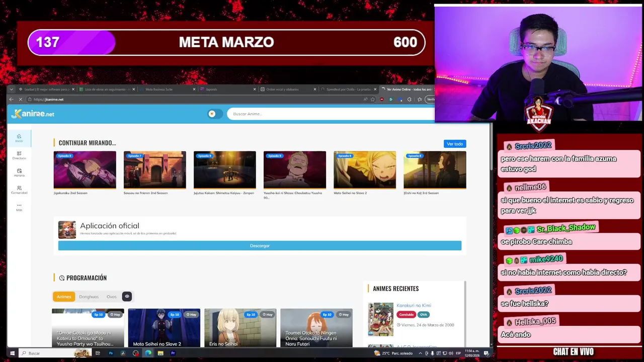Open File Explorer from the taskbar
Image resolution: width=644 pixels, height=362 pixels.
tap(160, 353)
